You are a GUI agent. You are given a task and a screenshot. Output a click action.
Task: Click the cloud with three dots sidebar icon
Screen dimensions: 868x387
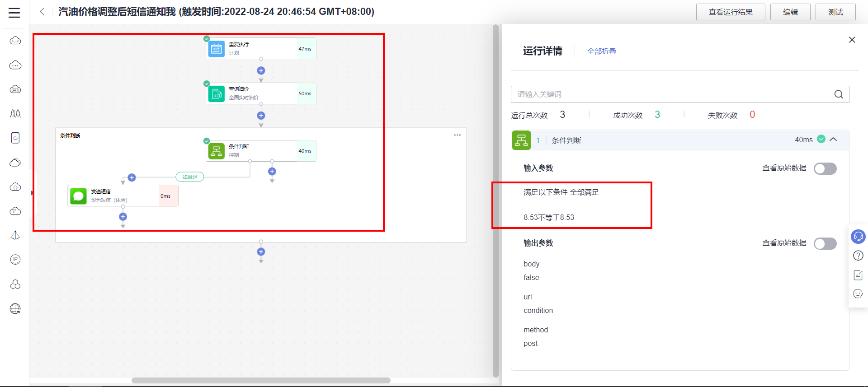pyautogui.click(x=15, y=65)
